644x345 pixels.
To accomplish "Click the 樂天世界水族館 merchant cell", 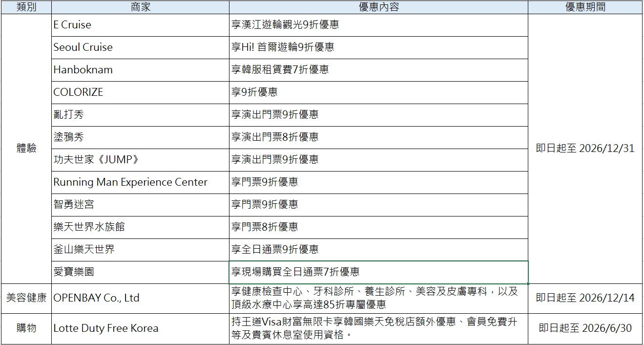I will (140, 227).
